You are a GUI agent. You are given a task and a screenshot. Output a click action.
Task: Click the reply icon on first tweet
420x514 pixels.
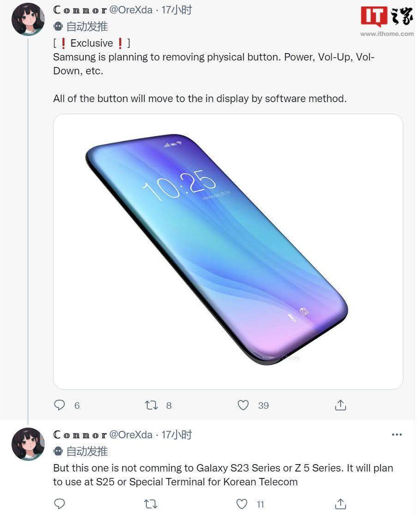[59, 405]
